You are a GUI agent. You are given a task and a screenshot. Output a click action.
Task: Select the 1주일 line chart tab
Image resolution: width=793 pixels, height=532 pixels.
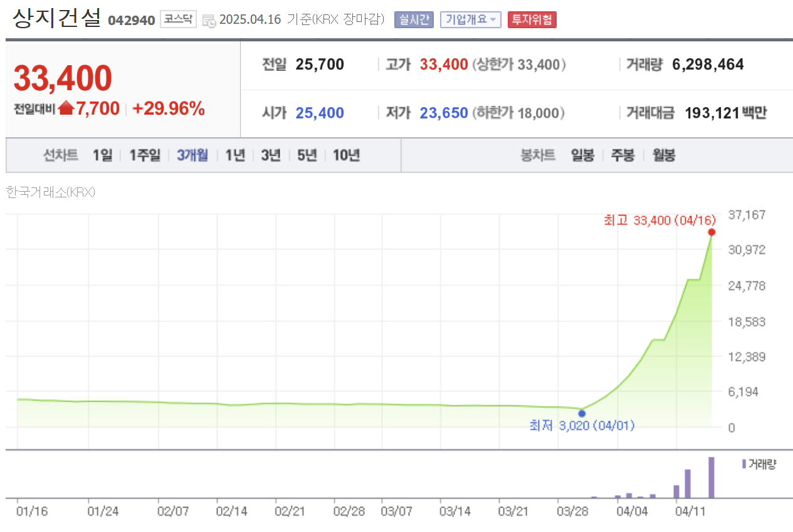(145, 155)
